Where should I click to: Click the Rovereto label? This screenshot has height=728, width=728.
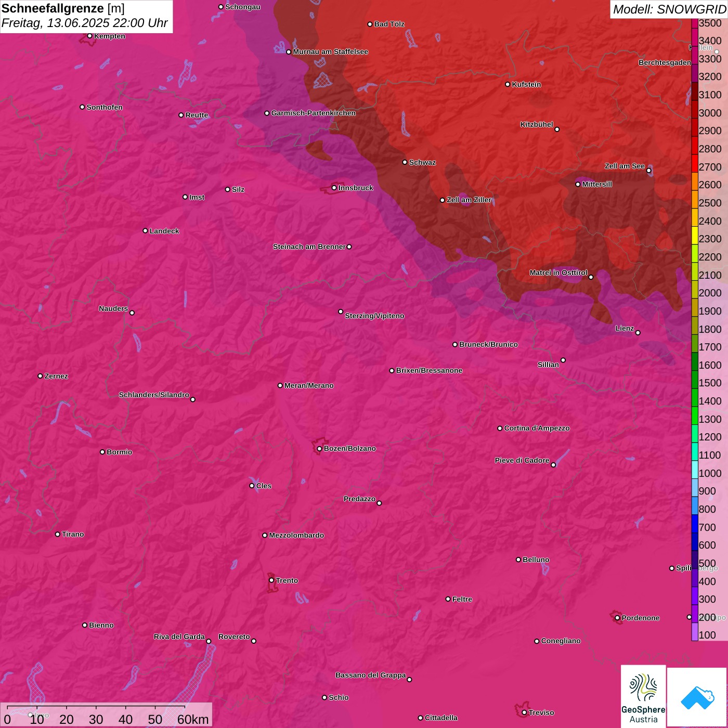point(234,636)
